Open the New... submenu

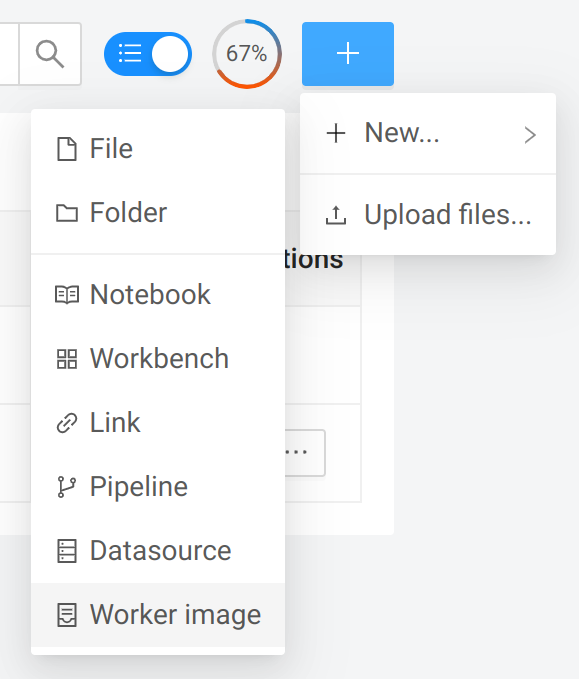[x=428, y=133]
